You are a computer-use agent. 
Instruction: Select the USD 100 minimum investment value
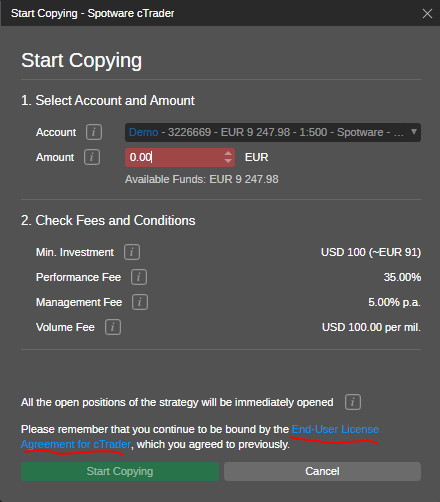click(x=371, y=252)
